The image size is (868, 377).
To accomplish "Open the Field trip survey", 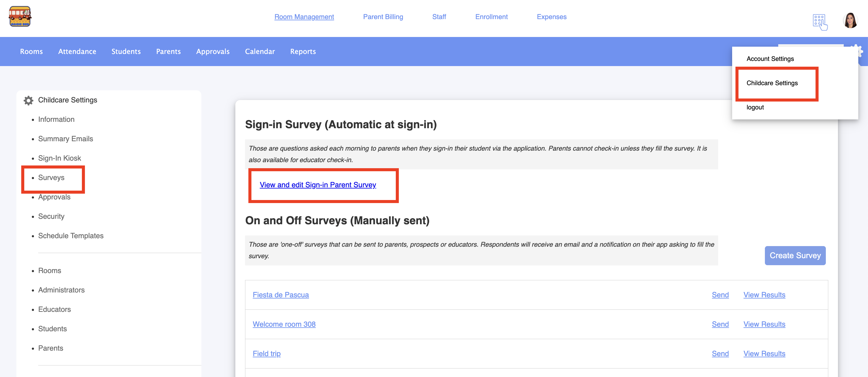I will (x=266, y=353).
